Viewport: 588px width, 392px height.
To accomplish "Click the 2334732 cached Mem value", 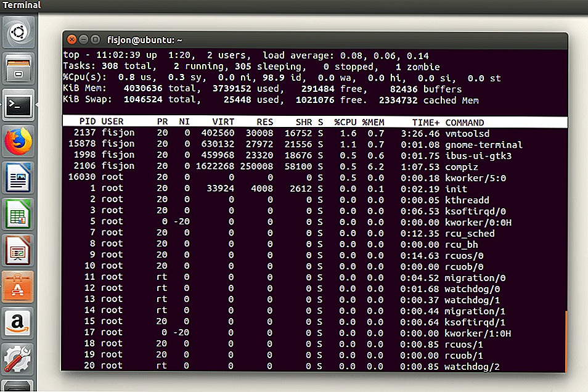I will pos(428,100).
